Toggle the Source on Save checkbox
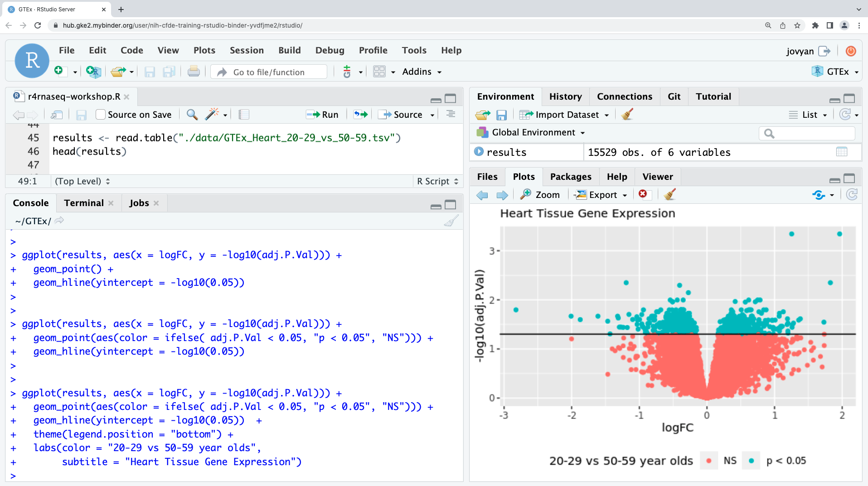 pyautogui.click(x=101, y=115)
